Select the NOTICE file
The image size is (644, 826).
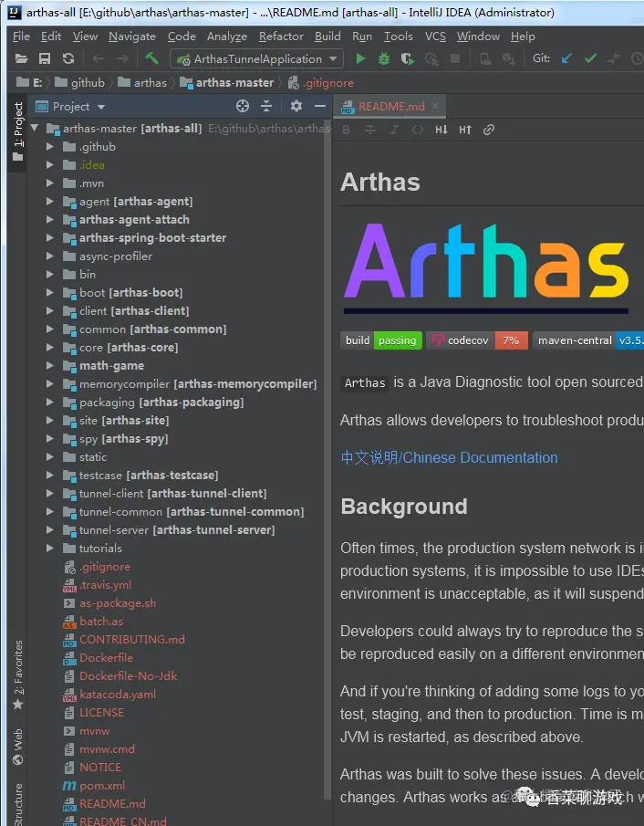pos(100,767)
